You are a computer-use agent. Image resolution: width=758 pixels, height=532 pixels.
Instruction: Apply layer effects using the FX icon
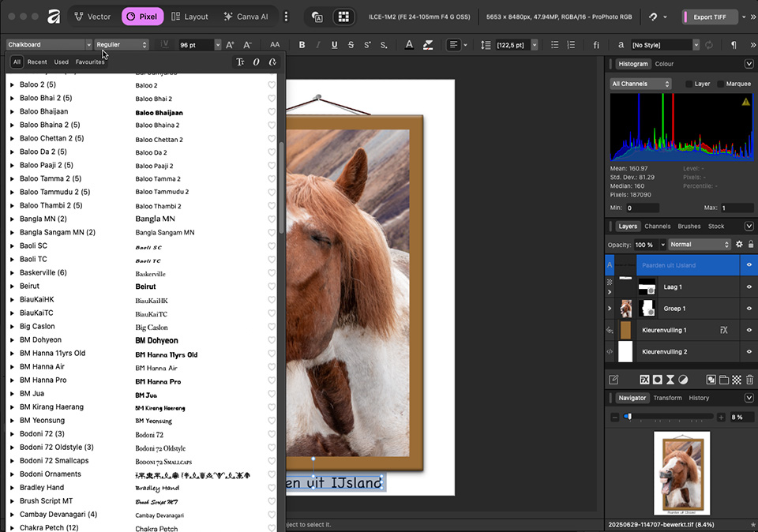644,380
